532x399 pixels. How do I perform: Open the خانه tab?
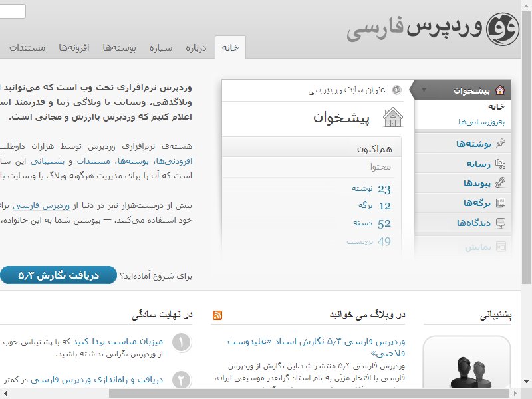click(x=230, y=47)
